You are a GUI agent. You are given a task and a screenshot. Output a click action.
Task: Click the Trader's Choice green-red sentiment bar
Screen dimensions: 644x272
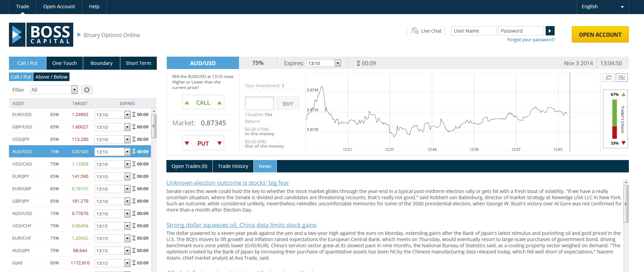click(x=614, y=119)
